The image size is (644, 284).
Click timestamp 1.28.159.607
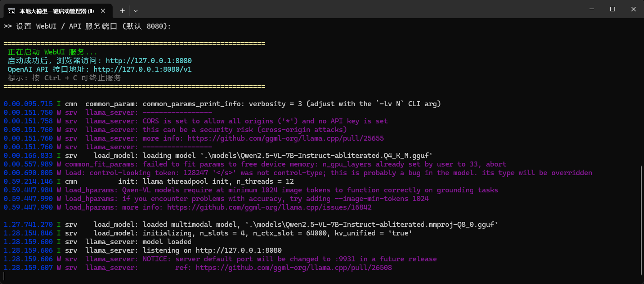[28, 268]
